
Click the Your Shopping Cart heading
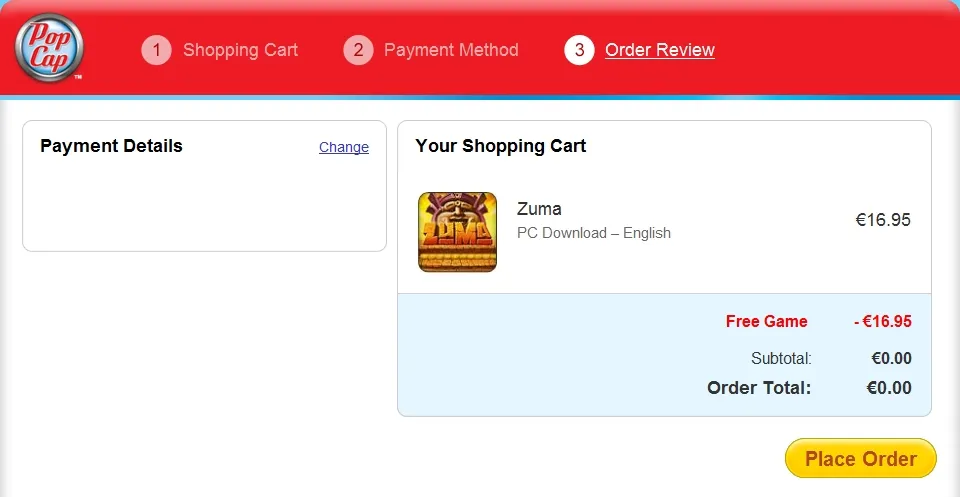[x=500, y=146]
